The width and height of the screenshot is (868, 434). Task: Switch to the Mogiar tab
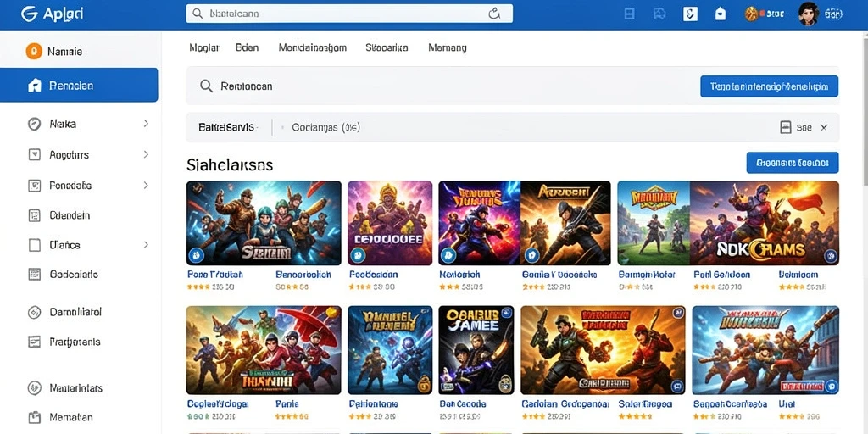coord(205,47)
